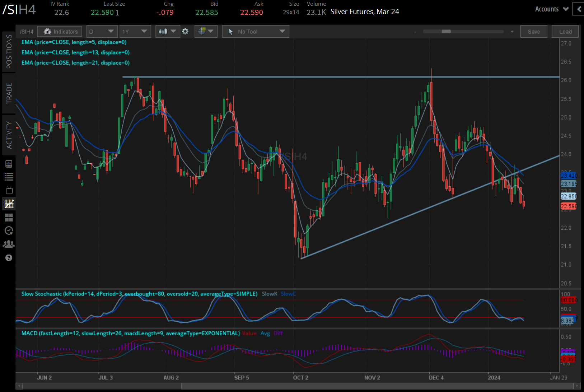The width and height of the screenshot is (584, 392).
Task: Expand the D aggregation period dropdown
Action: click(102, 32)
